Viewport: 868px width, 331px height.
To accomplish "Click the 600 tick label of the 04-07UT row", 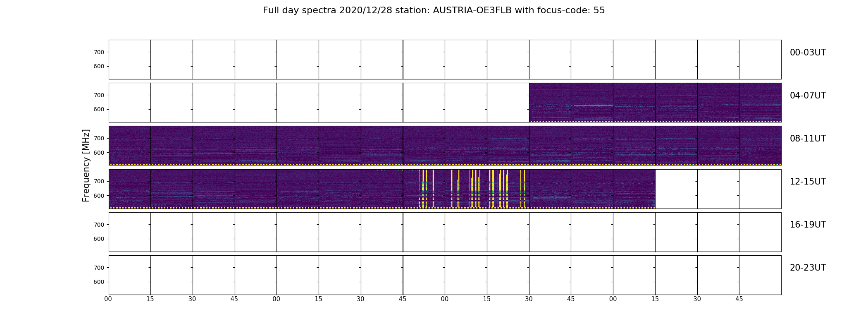I will [99, 109].
